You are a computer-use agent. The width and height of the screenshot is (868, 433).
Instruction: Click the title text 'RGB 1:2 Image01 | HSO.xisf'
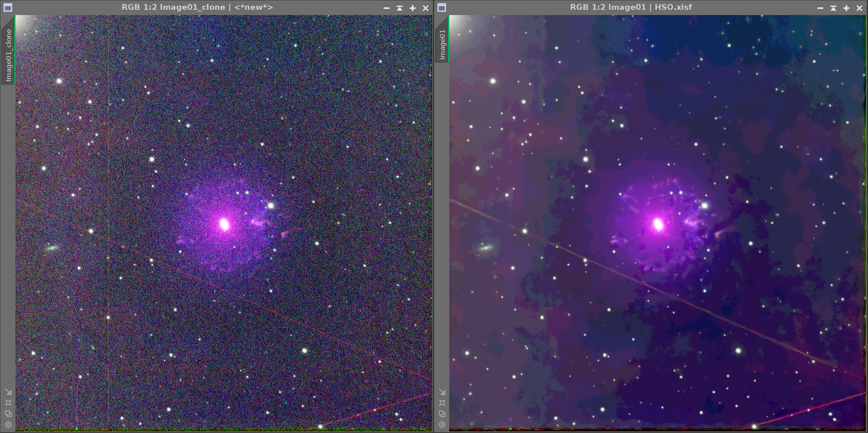click(631, 7)
